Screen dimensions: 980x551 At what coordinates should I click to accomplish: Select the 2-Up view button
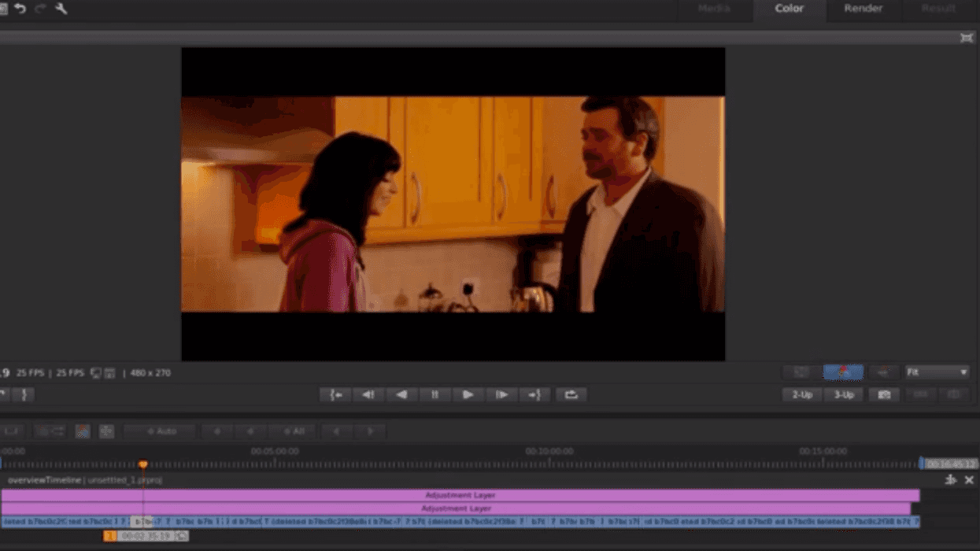point(802,395)
